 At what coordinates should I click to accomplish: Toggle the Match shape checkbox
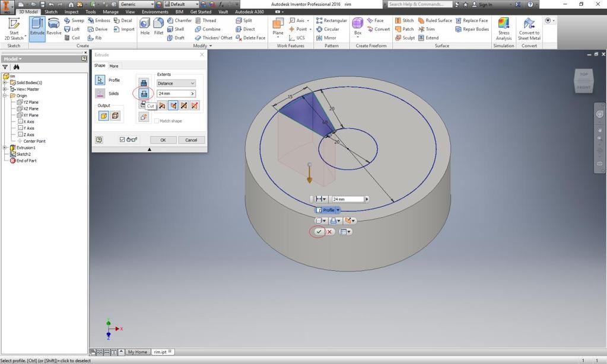[157, 121]
